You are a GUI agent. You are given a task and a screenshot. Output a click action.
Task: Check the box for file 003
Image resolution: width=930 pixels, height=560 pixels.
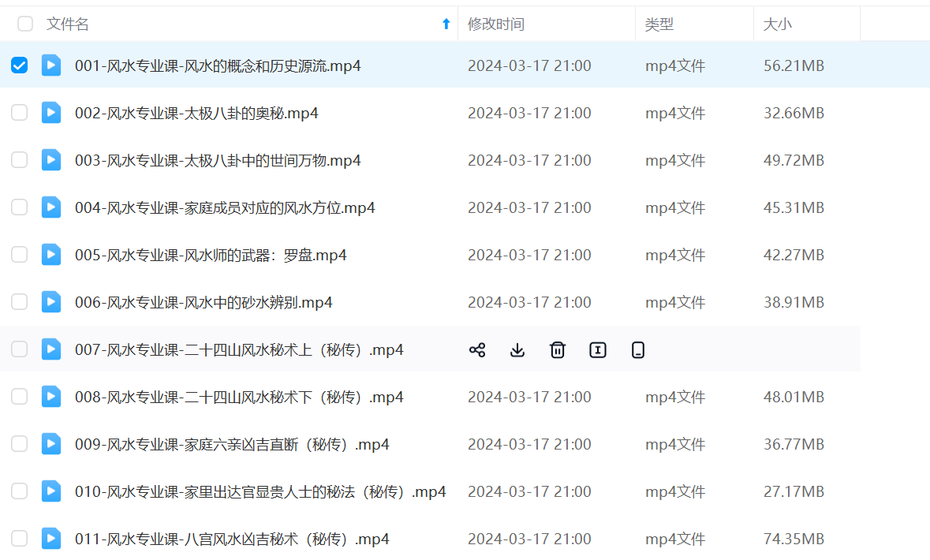coord(20,160)
